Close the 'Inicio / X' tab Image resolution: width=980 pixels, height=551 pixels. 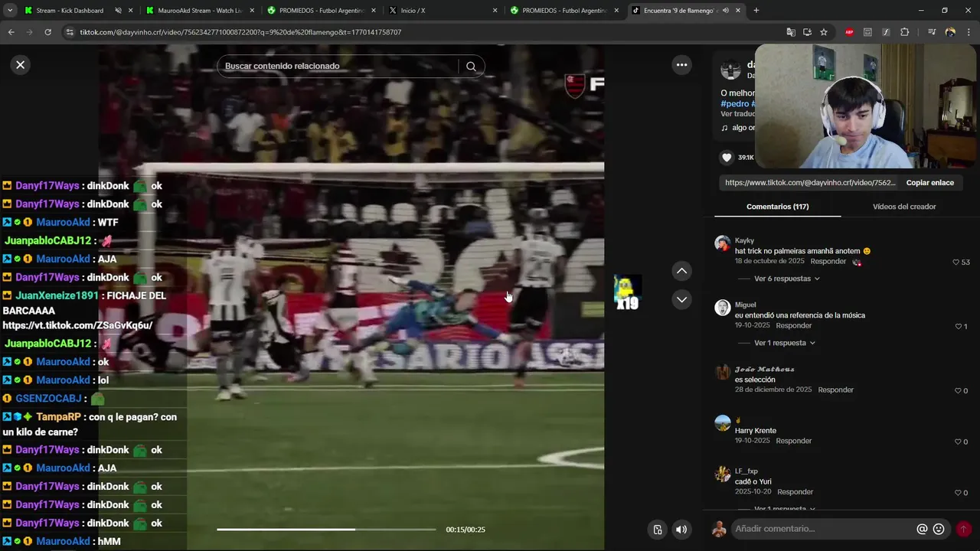coord(495,11)
